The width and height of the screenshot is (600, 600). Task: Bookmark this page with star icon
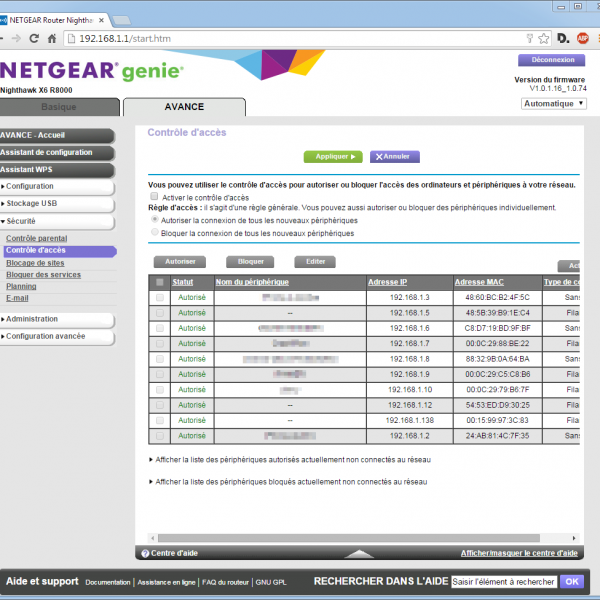pyautogui.click(x=542, y=38)
